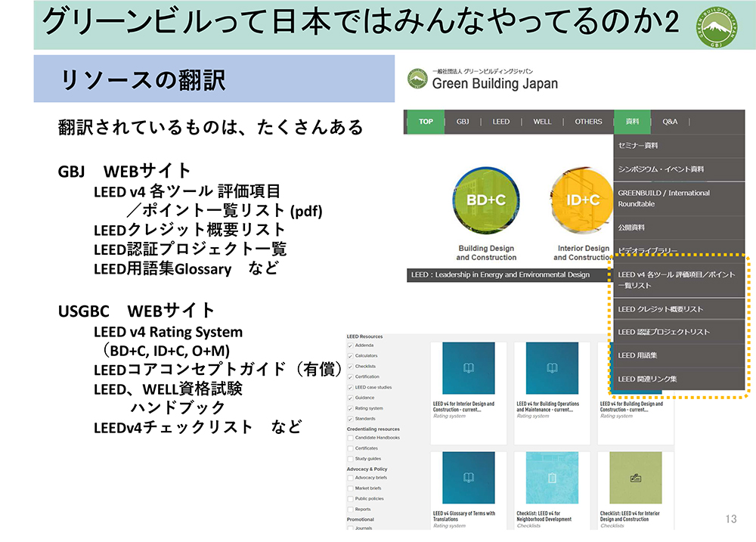Enable the Reports checkbox
The width and height of the screenshot is (756, 542).
351,509
